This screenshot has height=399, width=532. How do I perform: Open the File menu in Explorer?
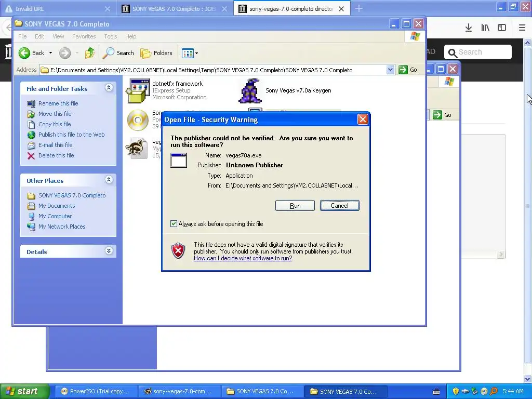click(22, 36)
